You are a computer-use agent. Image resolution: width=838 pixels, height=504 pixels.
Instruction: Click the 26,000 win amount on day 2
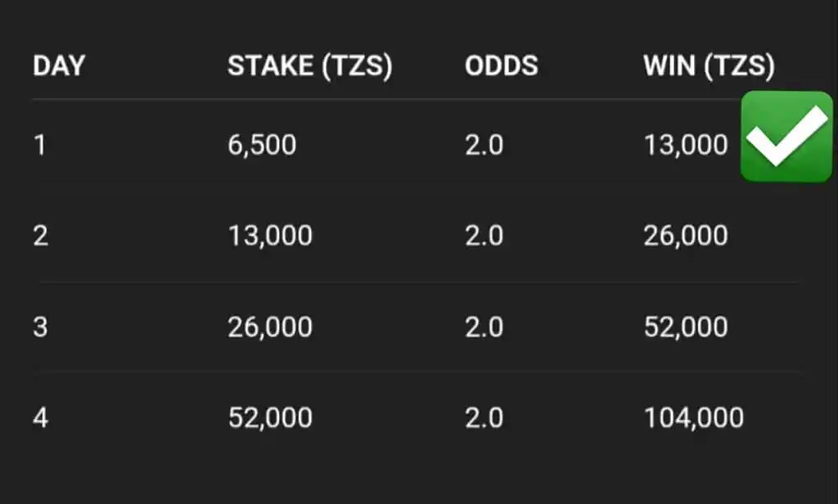(x=686, y=236)
